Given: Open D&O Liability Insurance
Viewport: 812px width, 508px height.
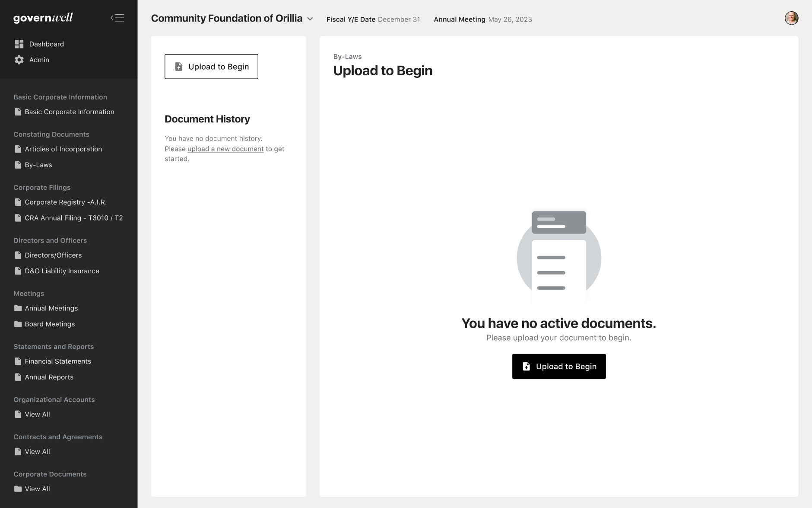Looking at the screenshot, I should point(62,271).
